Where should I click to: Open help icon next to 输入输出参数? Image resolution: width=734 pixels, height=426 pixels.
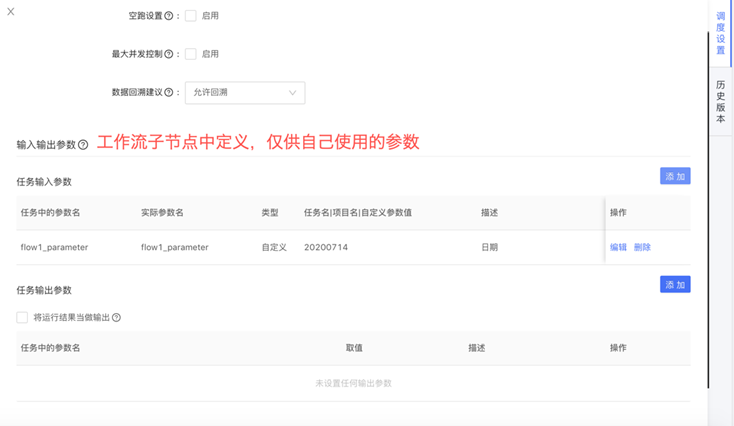click(x=83, y=145)
